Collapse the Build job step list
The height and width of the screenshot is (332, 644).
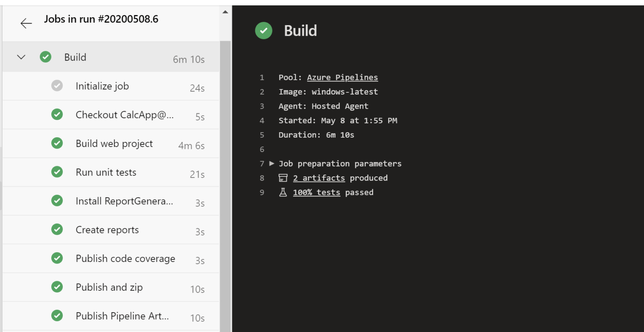[x=21, y=57]
